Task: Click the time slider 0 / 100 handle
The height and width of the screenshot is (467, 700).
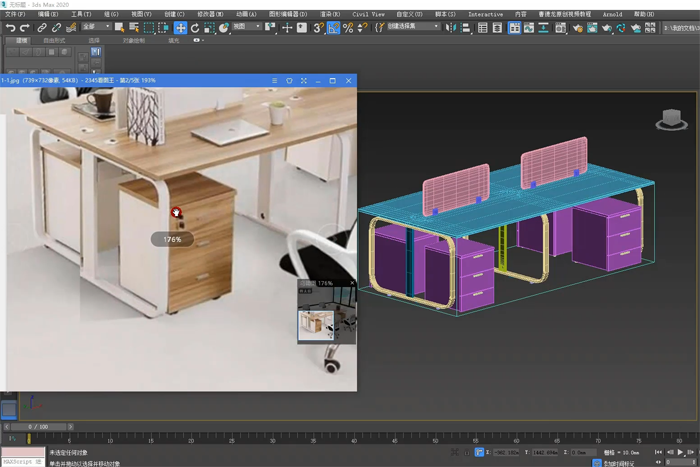Action: coord(38,427)
